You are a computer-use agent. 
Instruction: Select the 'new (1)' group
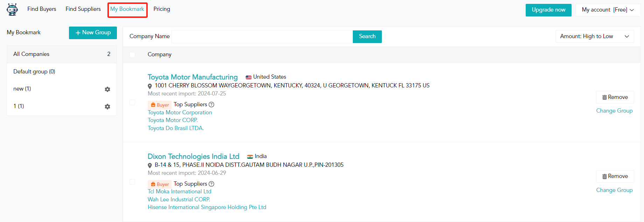pyautogui.click(x=22, y=89)
